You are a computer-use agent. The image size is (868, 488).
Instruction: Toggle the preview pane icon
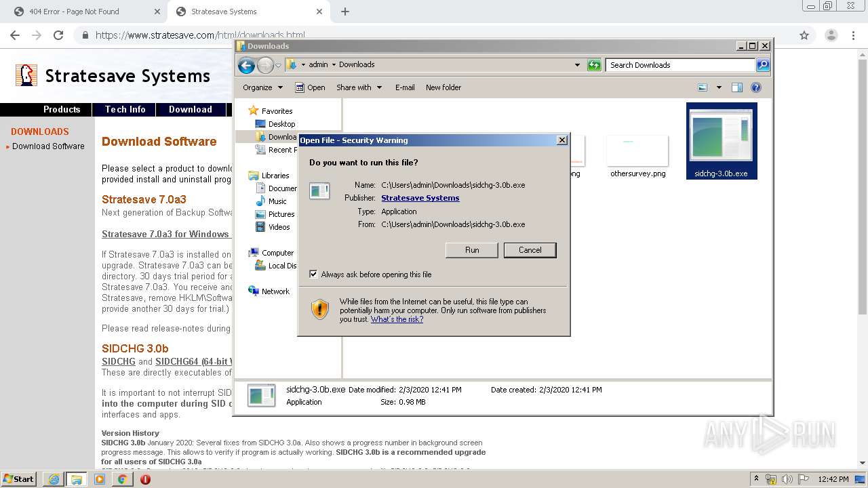[x=737, y=87]
